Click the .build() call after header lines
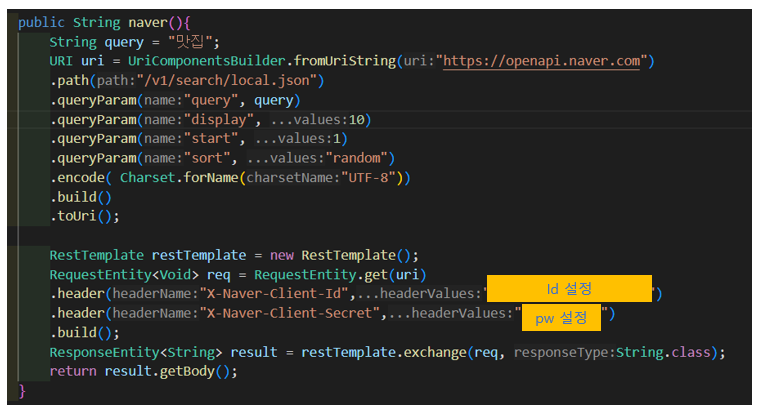Image resolution: width=760 pixels, height=411 pixels. (x=84, y=333)
